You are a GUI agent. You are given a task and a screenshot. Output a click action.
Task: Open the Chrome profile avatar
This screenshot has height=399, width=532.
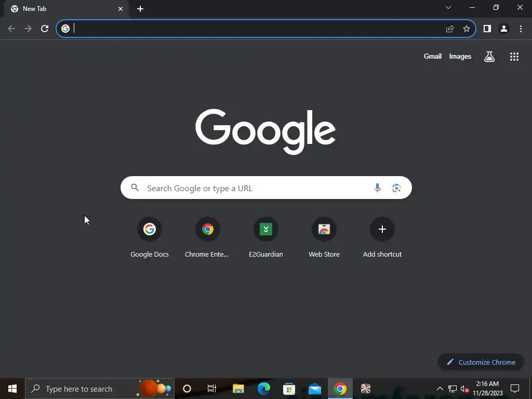pyautogui.click(x=504, y=29)
